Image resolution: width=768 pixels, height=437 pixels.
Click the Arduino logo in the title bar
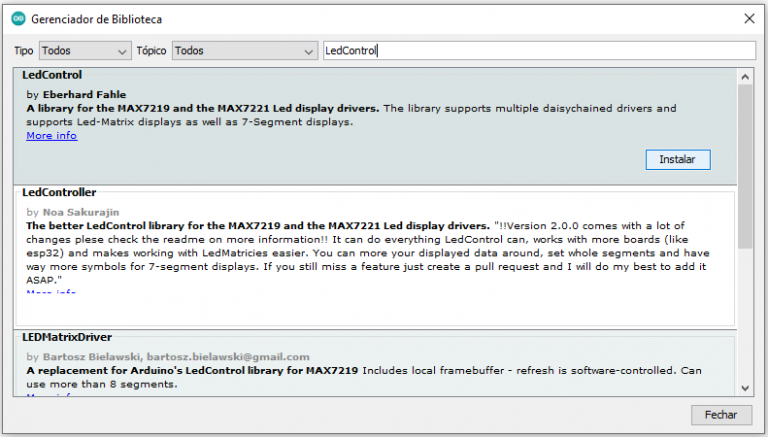(17, 19)
